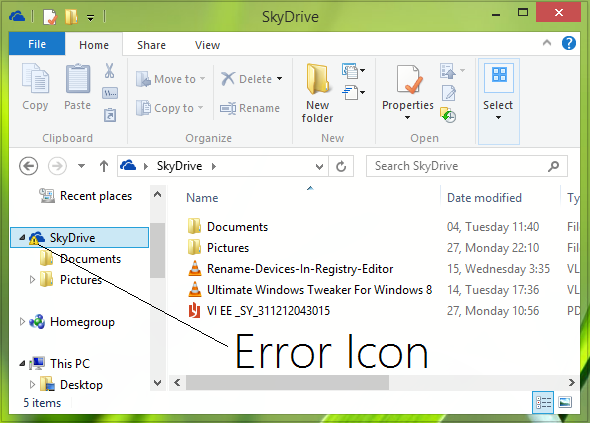Expand the Desktop tree node
Screen dimensions: 590x423
[x=32, y=385]
